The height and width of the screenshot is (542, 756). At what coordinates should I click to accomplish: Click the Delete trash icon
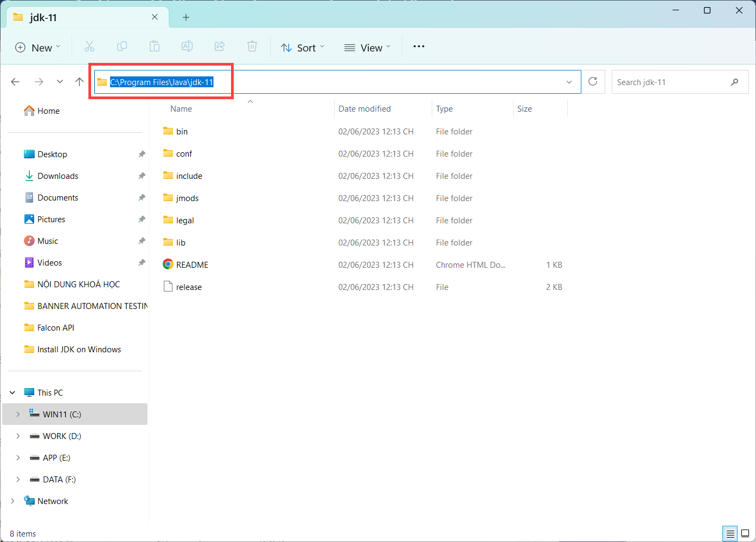point(252,47)
